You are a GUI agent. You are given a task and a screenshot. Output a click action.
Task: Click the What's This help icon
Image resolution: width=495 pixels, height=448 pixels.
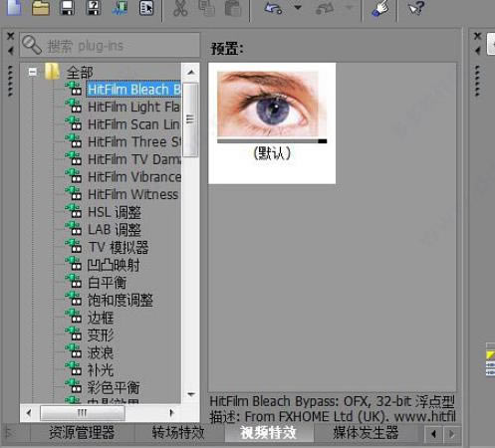click(x=416, y=8)
